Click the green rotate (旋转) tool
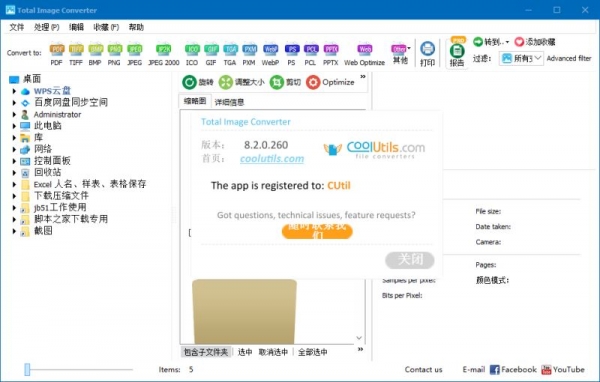This screenshot has height=382, width=600. [189, 82]
